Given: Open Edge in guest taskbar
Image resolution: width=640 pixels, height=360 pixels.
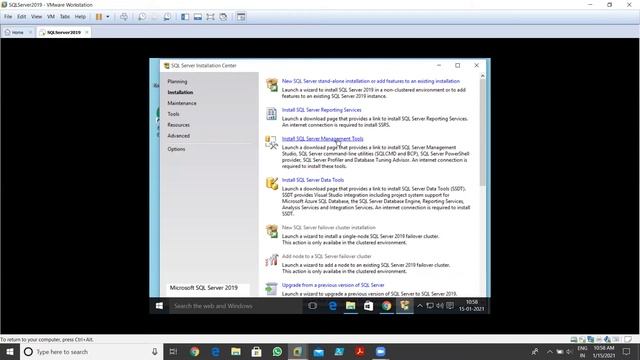Looking at the screenshot, I should 332,306.
